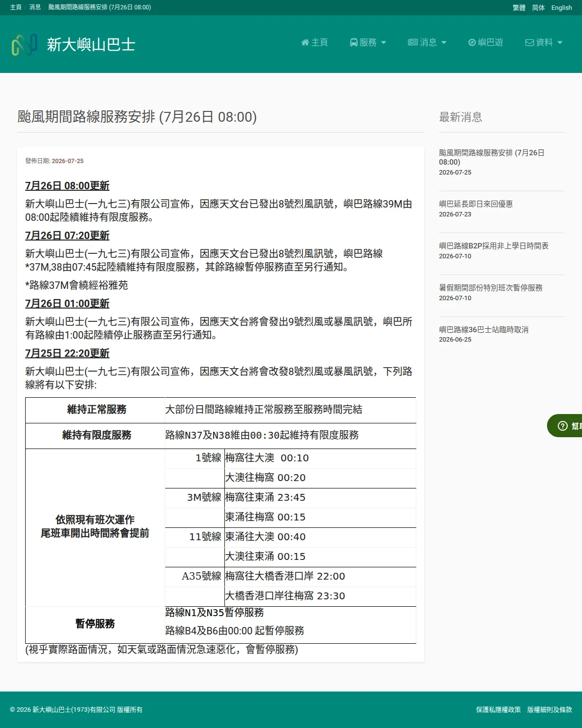Click 消息 breadcrumb link at top
Viewport: 582px width, 728px height.
click(35, 7)
